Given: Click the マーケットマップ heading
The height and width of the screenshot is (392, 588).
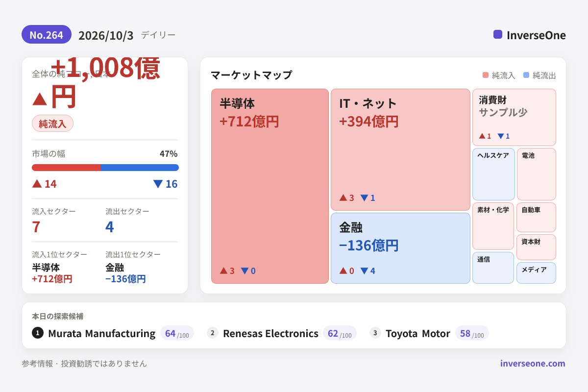Looking at the screenshot, I should (251, 75).
